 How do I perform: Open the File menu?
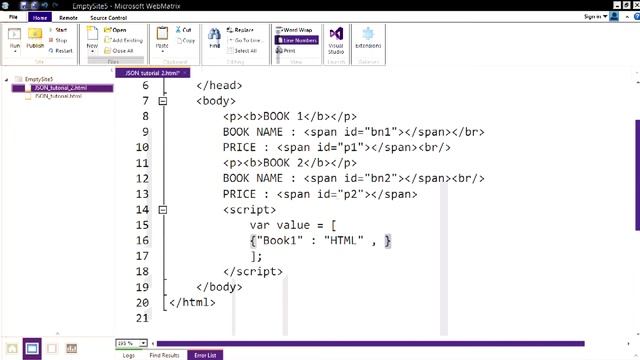[x=13, y=17]
